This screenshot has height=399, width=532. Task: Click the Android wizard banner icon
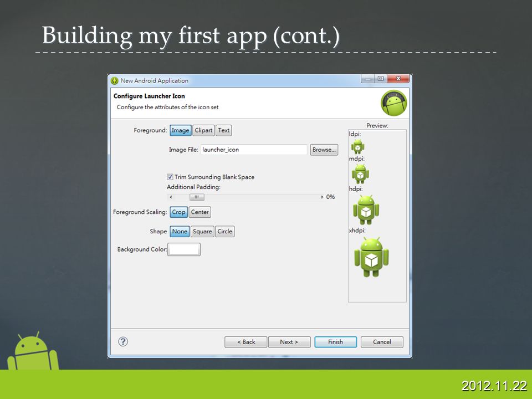pyautogui.click(x=393, y=103)
